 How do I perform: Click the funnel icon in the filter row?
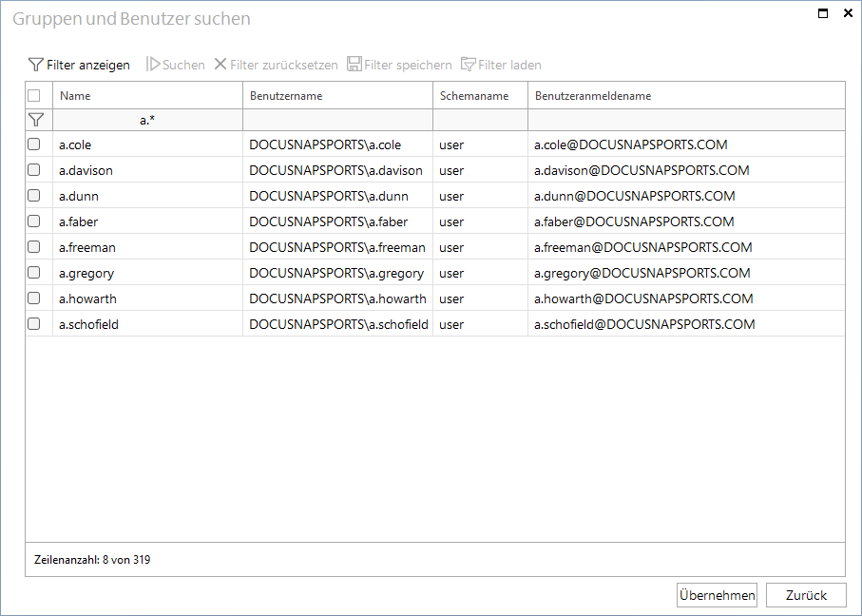[36, 120]
